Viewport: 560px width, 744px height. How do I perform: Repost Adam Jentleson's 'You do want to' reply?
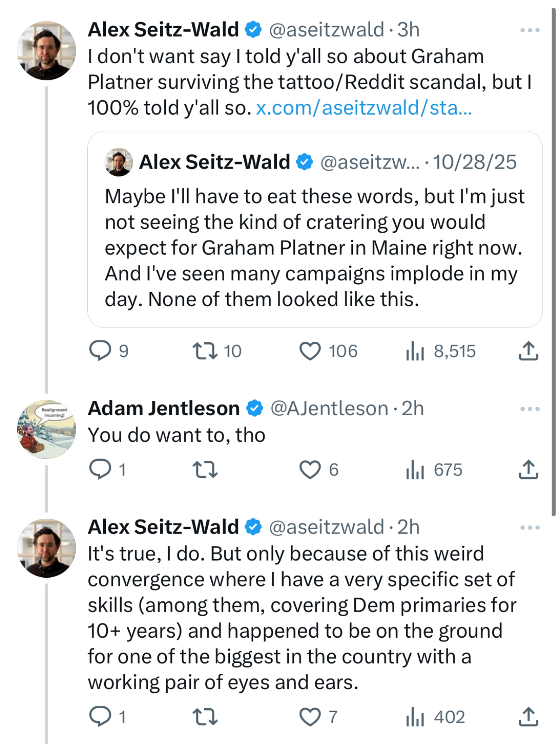205,470
